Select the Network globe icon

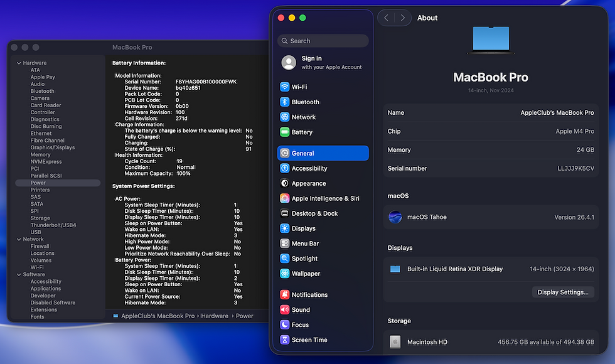pos(285,117)
